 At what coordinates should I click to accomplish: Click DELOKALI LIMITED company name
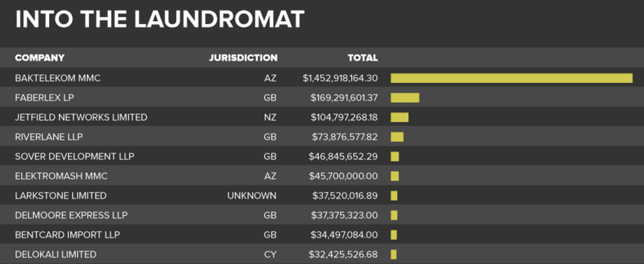pyautogui.click(x=56, y=255)
